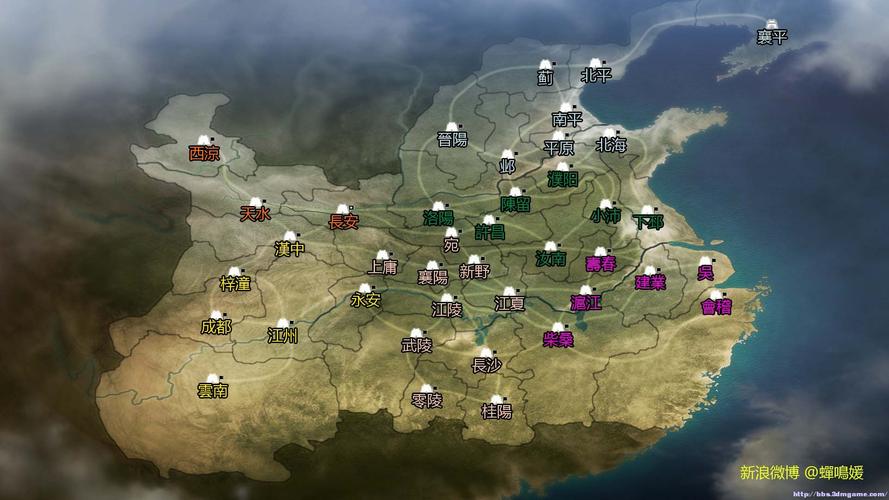The height and width of the screenshot is (500, 889).
Task: Click the city marker above 永安
Action: (x=365, y=288)
